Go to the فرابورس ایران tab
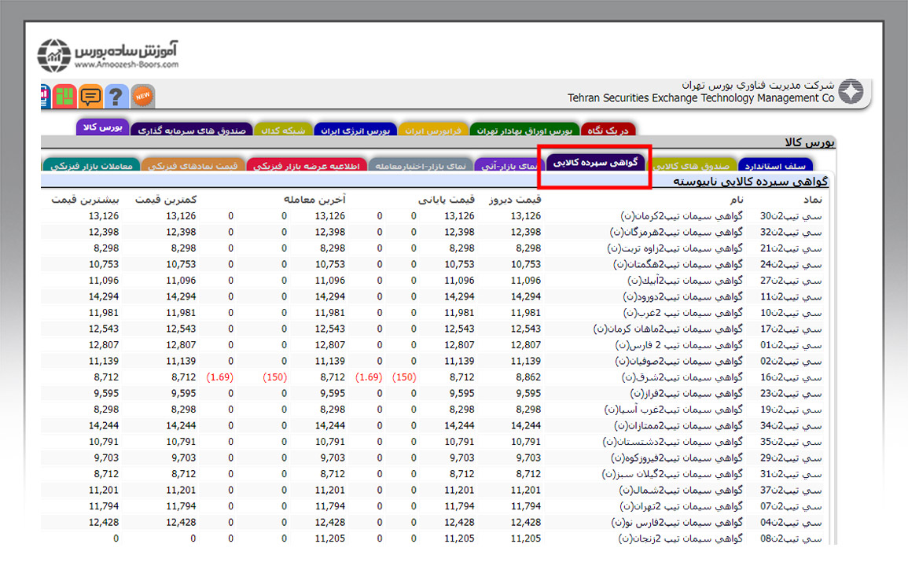Screen dimensions: 908x588 (x=433, y=130)
